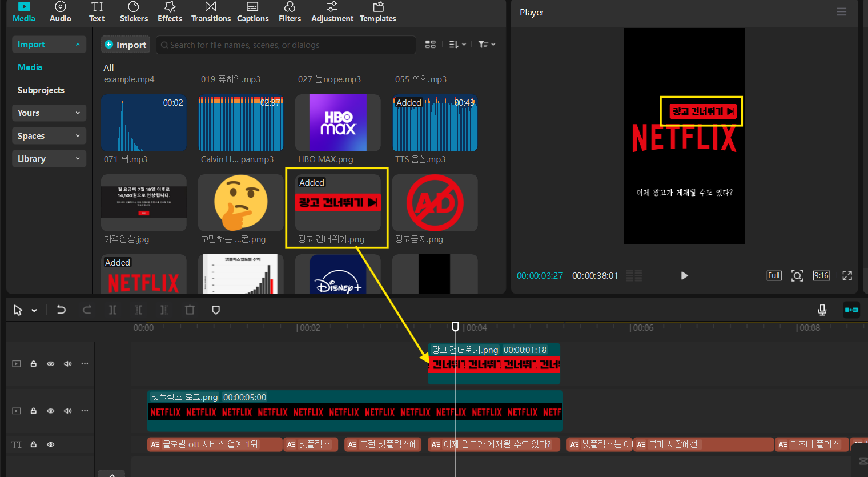
Task: Expand the Spaces section
Action: tap(49, 136)
